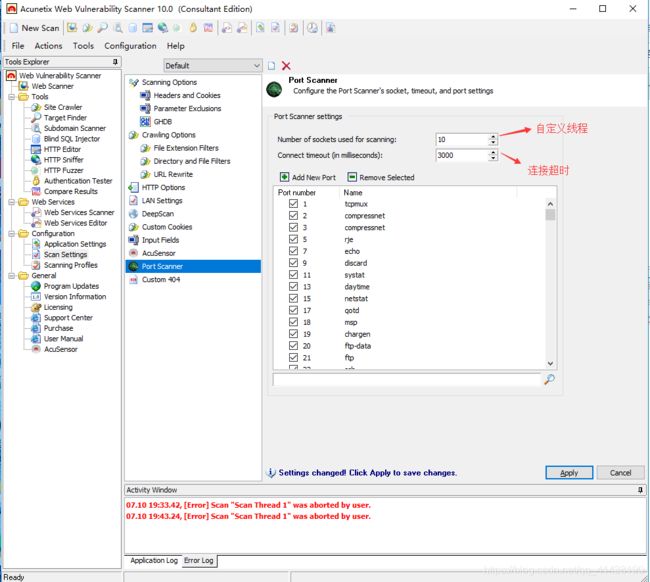Uncheck port 9 discard checkbox

[x=293, y=263]
